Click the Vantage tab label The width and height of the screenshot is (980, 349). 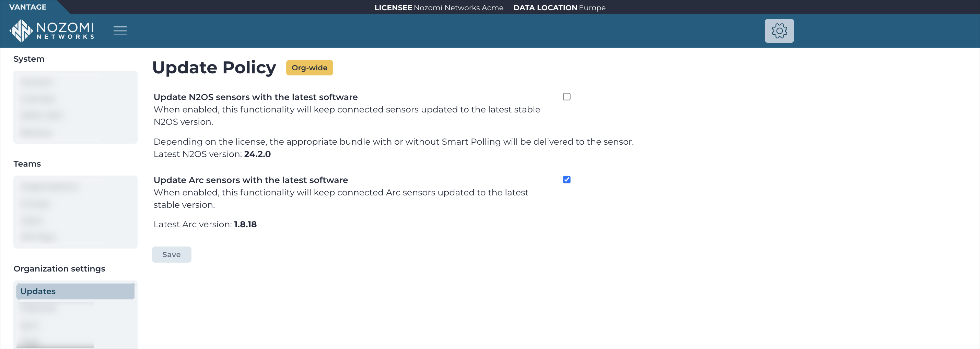28,7
